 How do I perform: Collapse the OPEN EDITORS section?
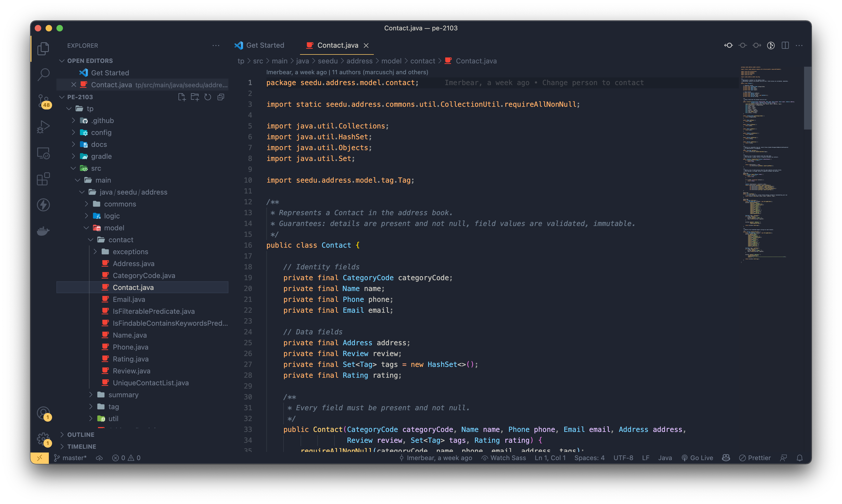tap(90, 60)
